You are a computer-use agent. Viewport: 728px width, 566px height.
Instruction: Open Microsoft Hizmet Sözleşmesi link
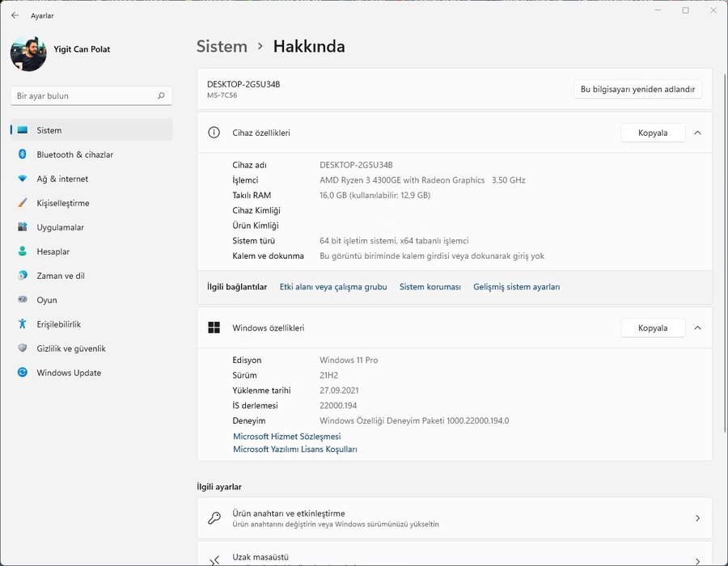(286, 437)
